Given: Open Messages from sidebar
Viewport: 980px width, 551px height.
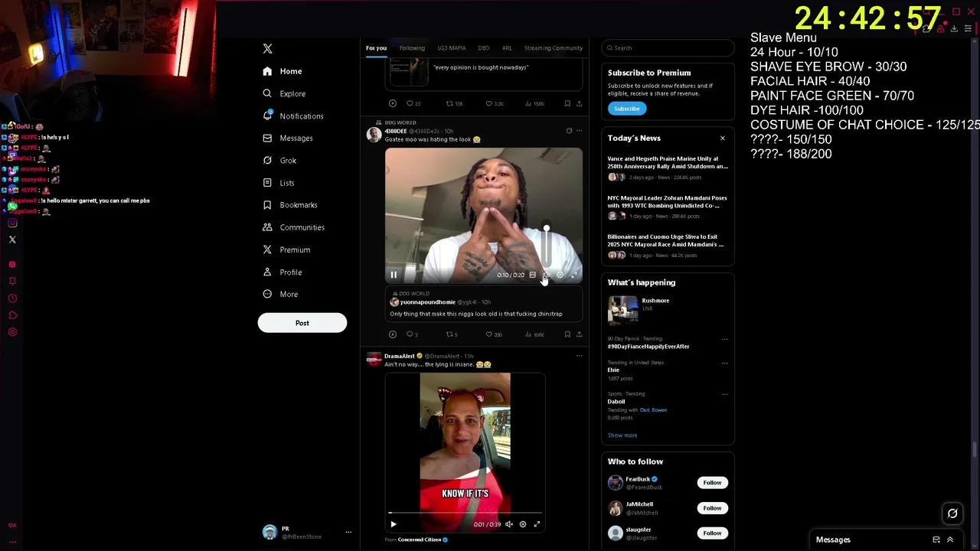Looking at the screenshot, I should tap(288, 138).
